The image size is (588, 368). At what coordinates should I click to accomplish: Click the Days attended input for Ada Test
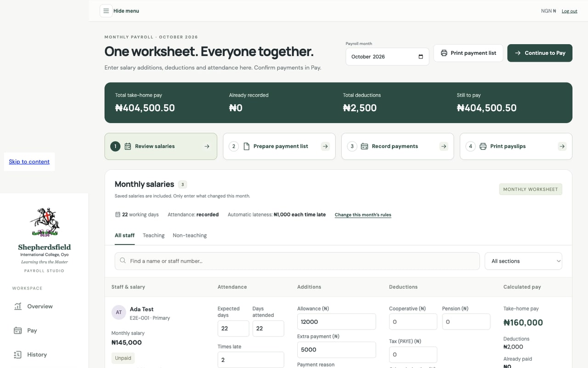268,328
